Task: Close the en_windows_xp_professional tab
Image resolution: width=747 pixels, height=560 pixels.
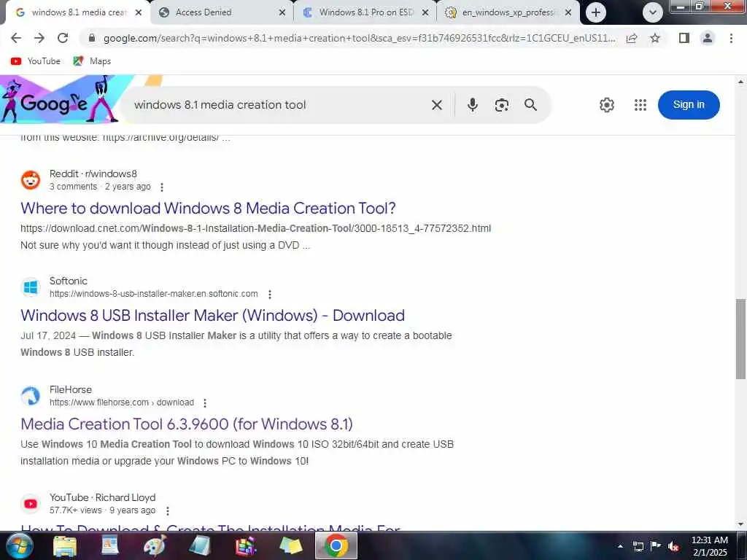Action: click(568, 12)
